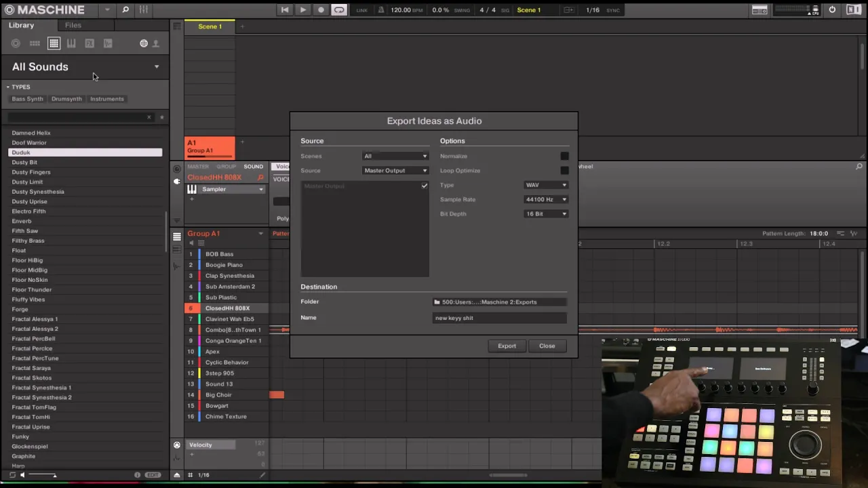Filter by Bass Synth type tag
The width and height of the screenshot is (868, 488).
pos(27,99)
